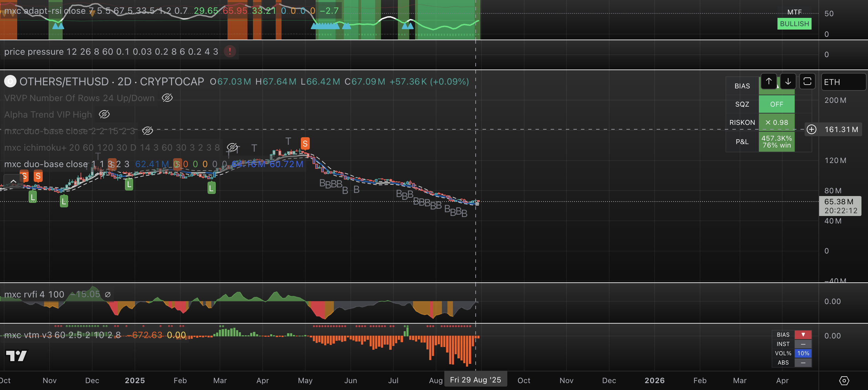
Task: Open chart settings gear at bottom right
Action: [x=844, y=380]
